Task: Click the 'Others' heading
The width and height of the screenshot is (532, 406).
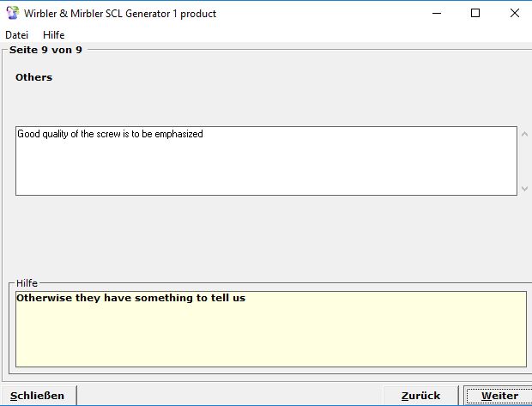Action: 33,77
